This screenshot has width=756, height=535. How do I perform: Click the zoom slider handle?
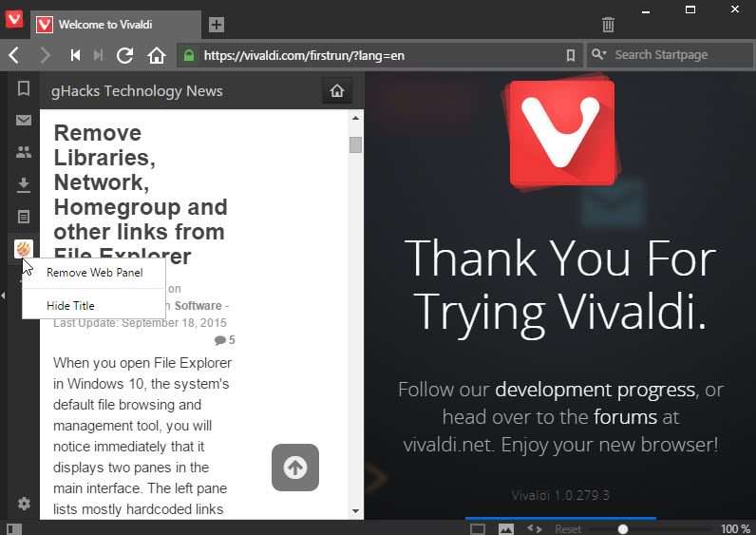click(x=623, y=529)
